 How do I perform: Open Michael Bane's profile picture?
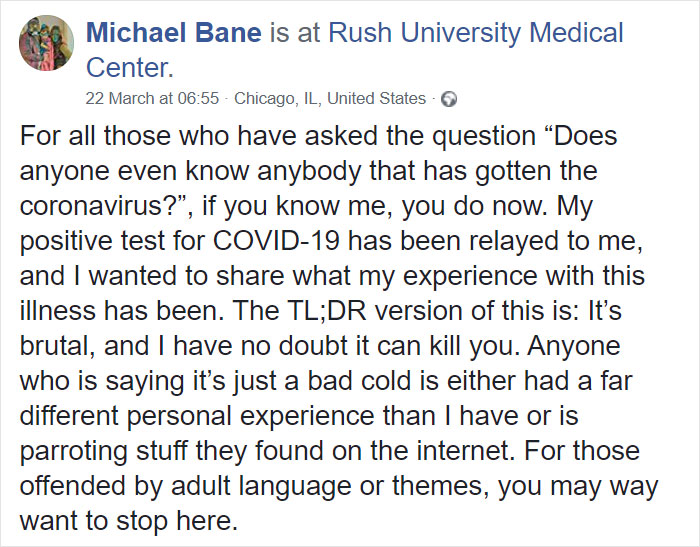tap(46, 43)
